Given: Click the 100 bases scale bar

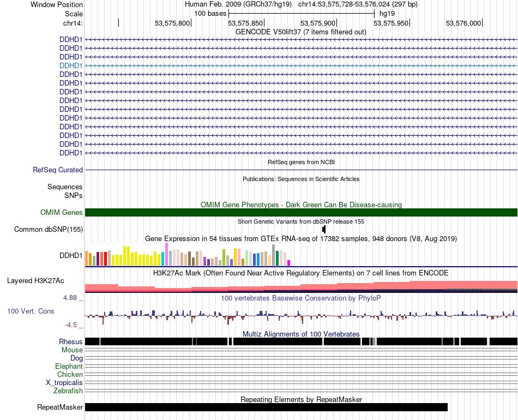Looking at the screenshot, I should 302,14.
